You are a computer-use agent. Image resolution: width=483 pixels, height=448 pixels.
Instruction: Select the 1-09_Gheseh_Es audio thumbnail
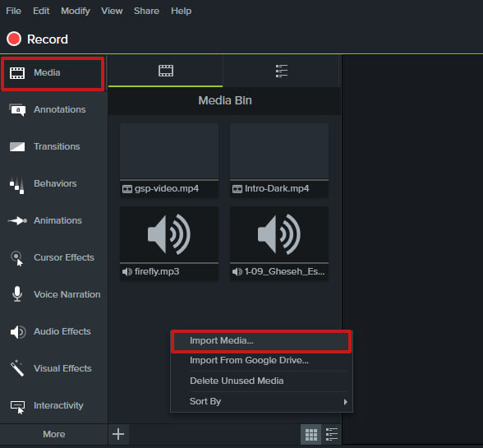pos(279,234)
